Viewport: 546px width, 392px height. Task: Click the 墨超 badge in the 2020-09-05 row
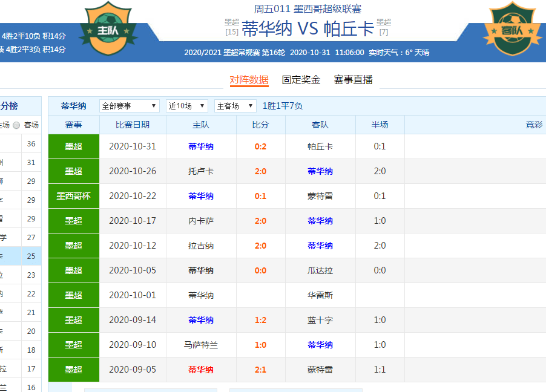coord(73,370)
